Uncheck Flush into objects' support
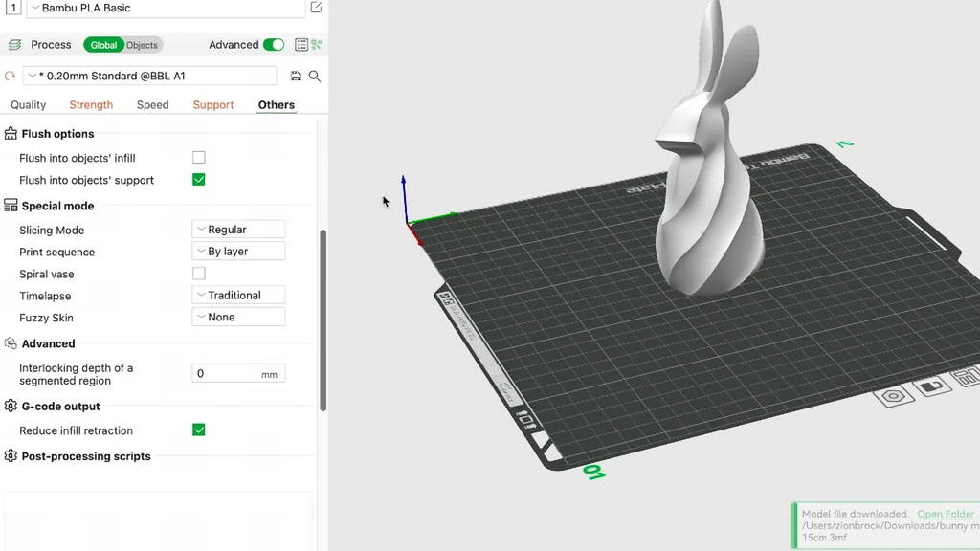 pyautogui.click(x=199, y=179)
